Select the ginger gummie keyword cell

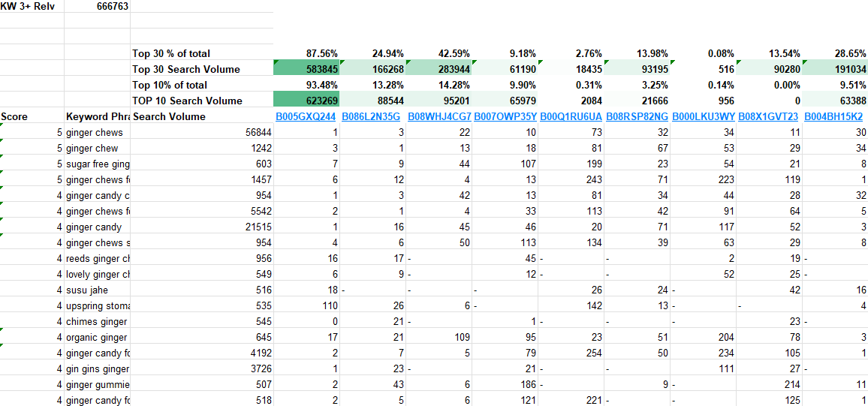[x=98, y=385]
